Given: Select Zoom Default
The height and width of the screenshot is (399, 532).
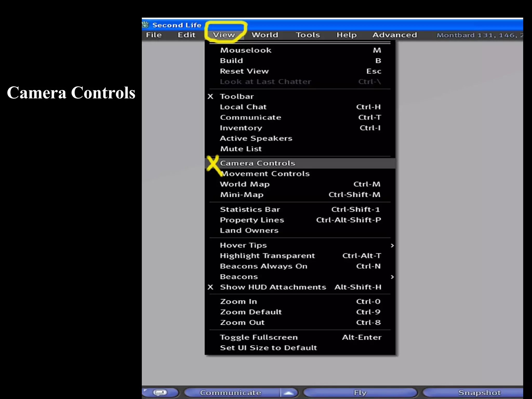Looking at the screenshot, I should click(300, 312).
